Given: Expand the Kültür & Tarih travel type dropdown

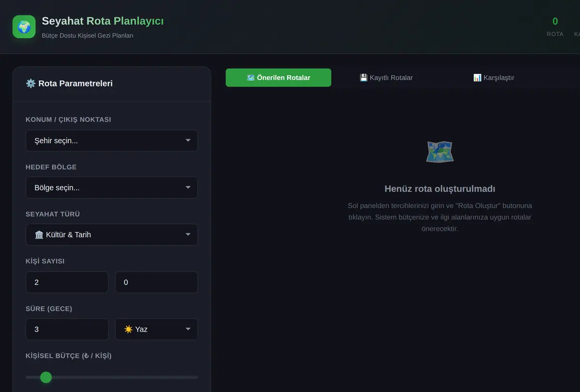Looking at the screenshot, I should tap(112, 234).
